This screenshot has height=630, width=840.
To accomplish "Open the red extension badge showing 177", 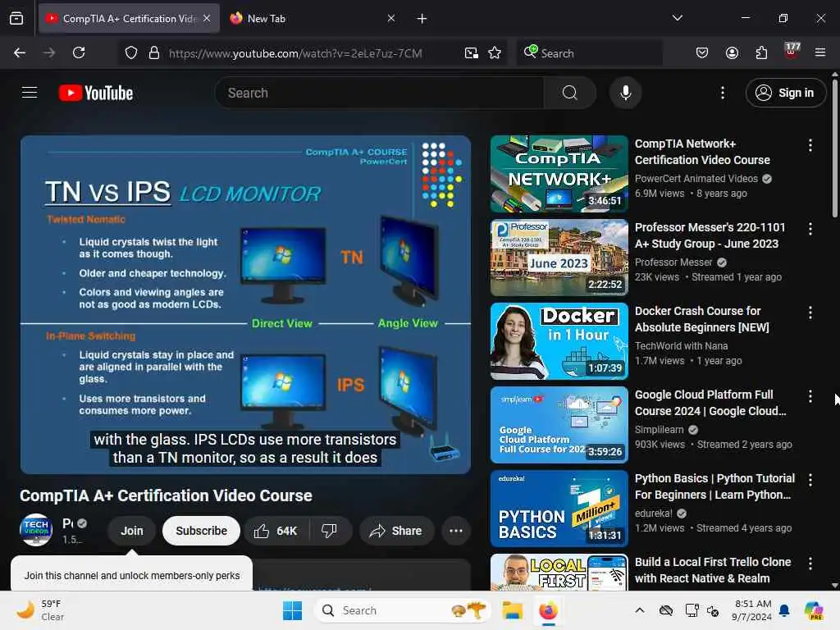I will tap(792, 52).
